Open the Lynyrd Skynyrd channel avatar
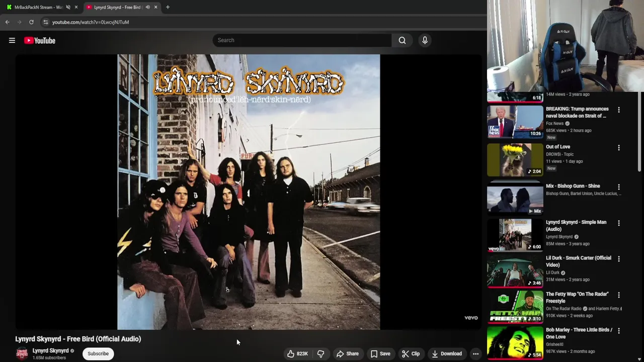The height and width of the screenshot is (362, 644). 22,354
